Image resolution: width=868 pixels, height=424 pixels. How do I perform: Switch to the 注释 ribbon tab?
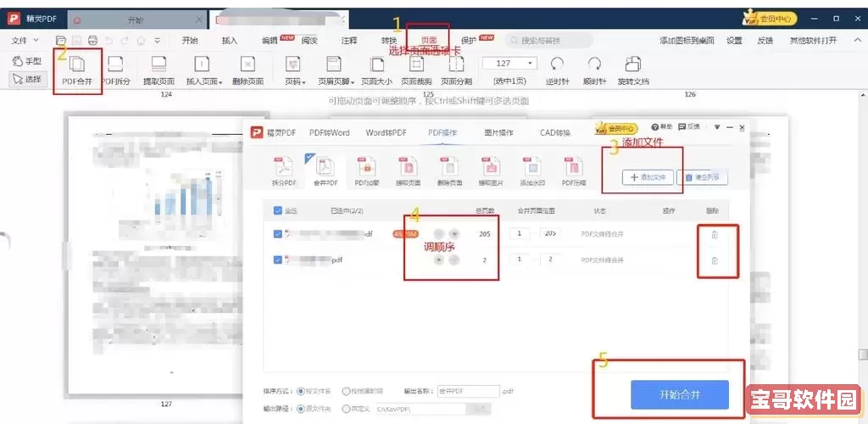[349, 41]
